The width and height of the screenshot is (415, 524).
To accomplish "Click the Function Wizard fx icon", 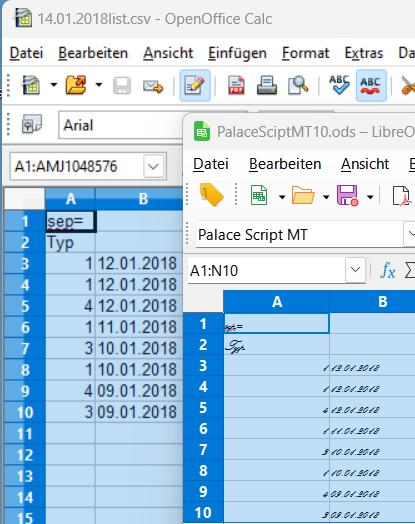I will [x=388, y=270].
